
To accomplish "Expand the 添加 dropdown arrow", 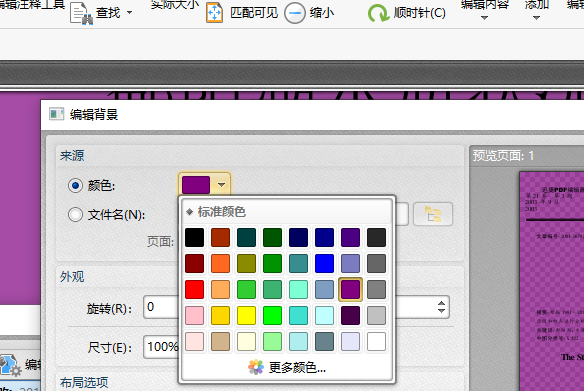I will tap(536, 18).
